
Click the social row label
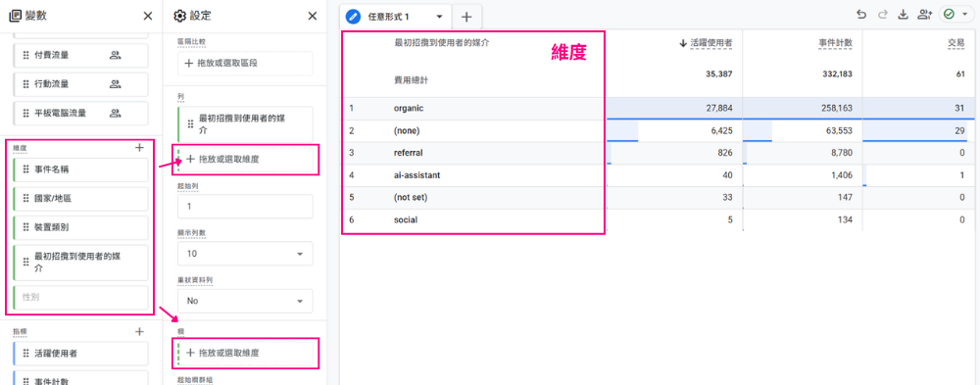[406, 220]
